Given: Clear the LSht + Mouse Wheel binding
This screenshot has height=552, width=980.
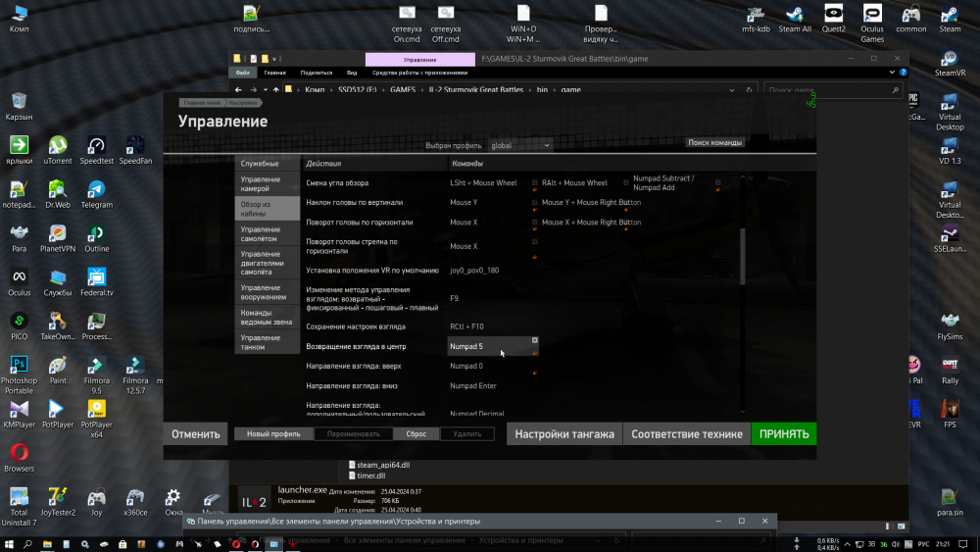Looking at the screenshot, I should [x=534, y=182].
